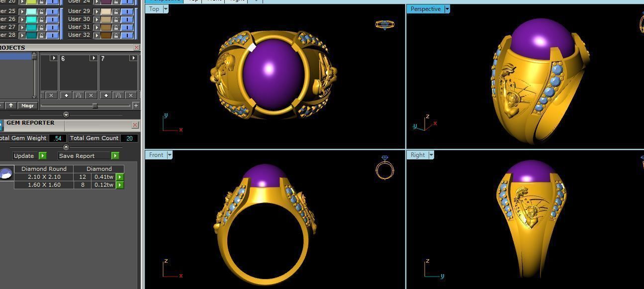Select the Right viewport title label
The image size is (644, 289).
point(418,155)
